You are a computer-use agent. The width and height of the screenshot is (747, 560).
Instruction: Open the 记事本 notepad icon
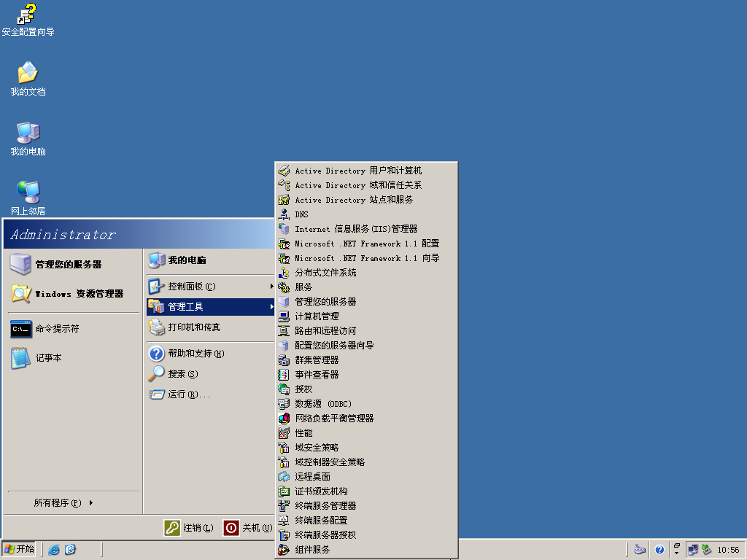pyautogui.click(x=21, y=358)
